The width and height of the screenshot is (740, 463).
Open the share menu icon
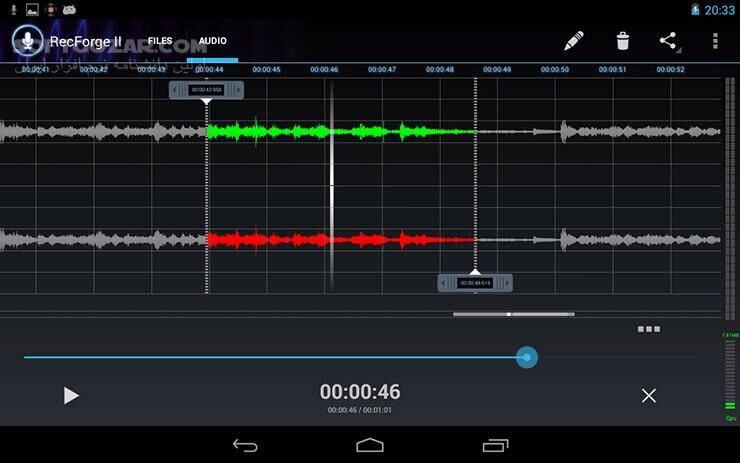pyautogui.click(x=668, y=41)
